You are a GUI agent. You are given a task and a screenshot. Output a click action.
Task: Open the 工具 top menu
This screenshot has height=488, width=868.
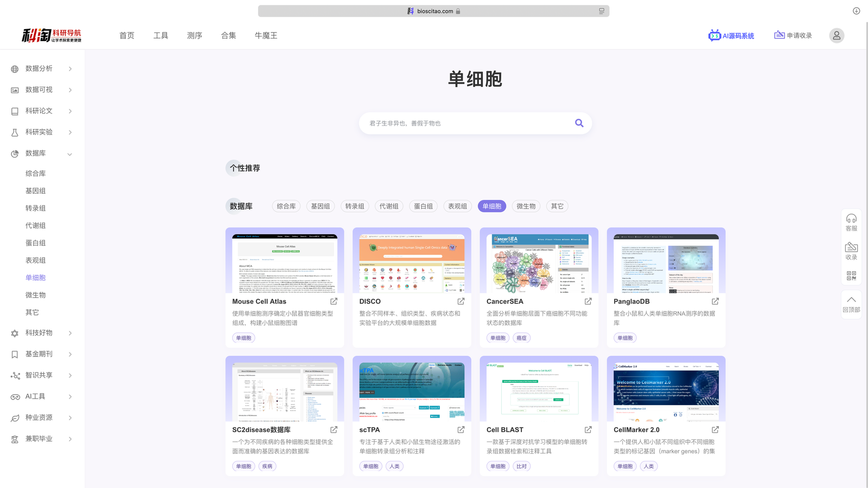click(x=161, y=36)
